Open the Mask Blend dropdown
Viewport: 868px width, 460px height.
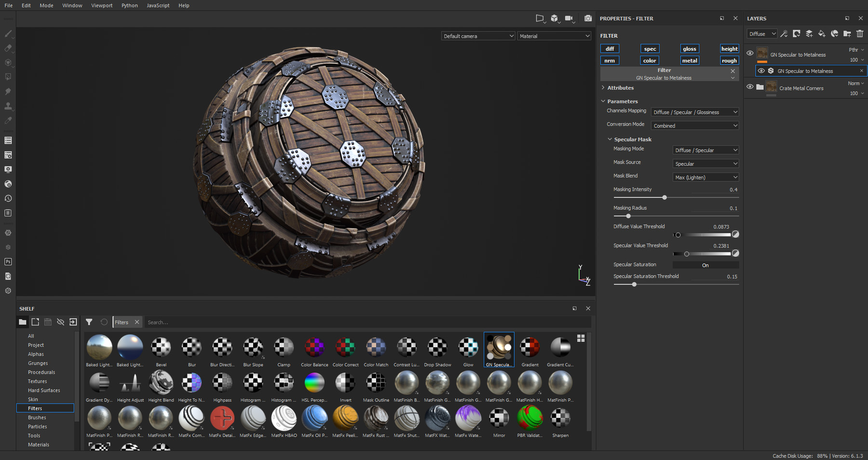[x=705, y=177]
